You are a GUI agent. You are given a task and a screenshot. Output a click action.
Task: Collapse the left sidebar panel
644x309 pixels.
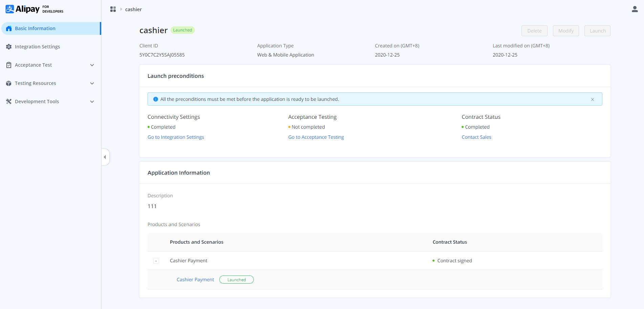pyautogui.click(x=105, y=157)
